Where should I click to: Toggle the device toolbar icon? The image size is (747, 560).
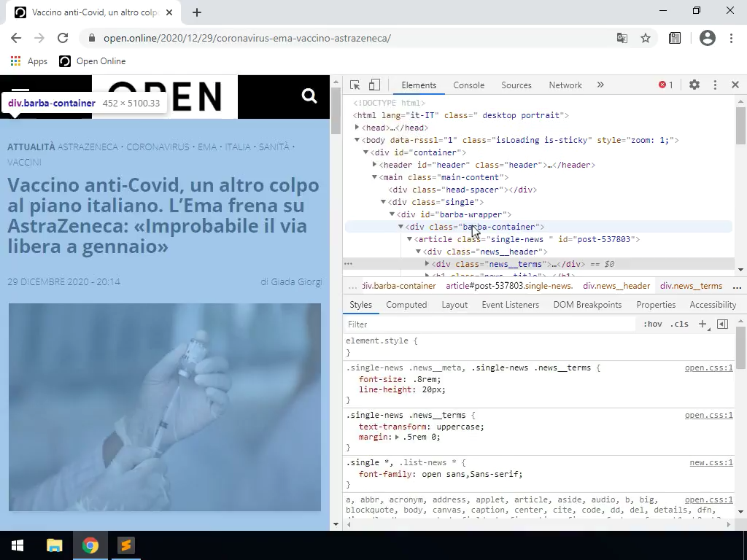pyautogui.click(x=374, y=85)
